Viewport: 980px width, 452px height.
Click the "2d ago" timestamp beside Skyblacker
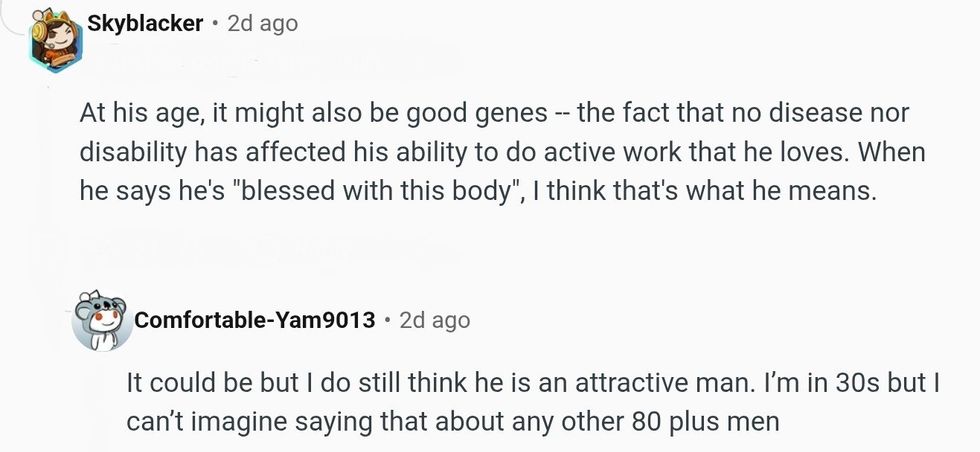tap(262, 23)
